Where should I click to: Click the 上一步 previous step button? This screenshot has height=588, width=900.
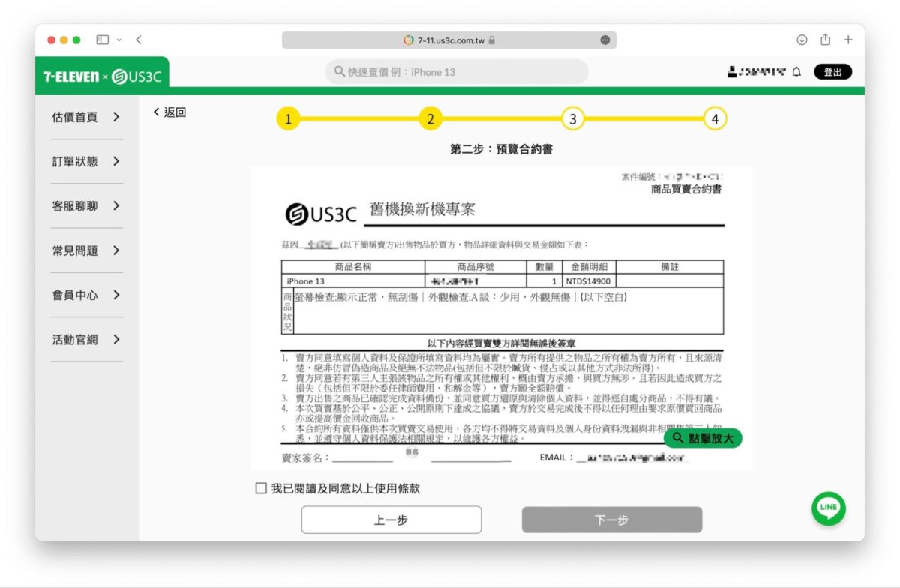(391, 520)
